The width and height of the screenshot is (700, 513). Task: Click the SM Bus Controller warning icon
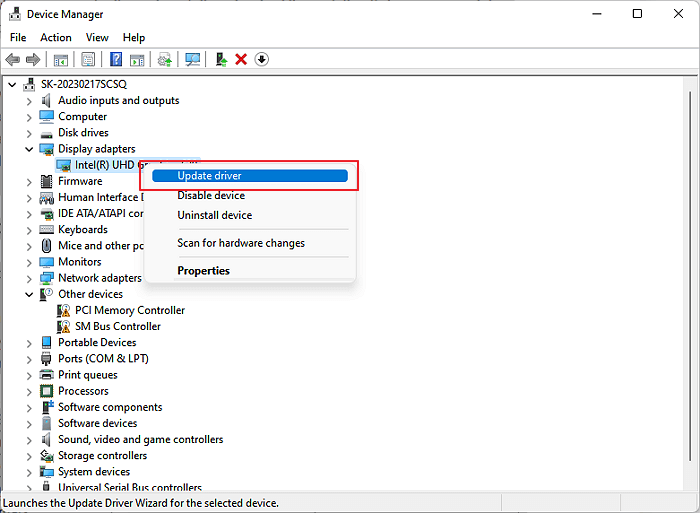tap(63, 326)
